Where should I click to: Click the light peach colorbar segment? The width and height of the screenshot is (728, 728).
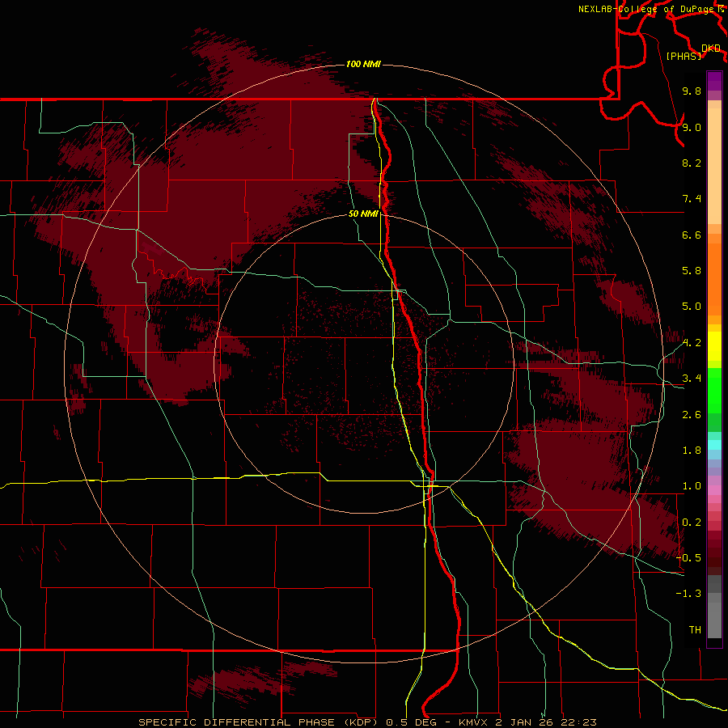pyautogui.click(x=714, y=166)
